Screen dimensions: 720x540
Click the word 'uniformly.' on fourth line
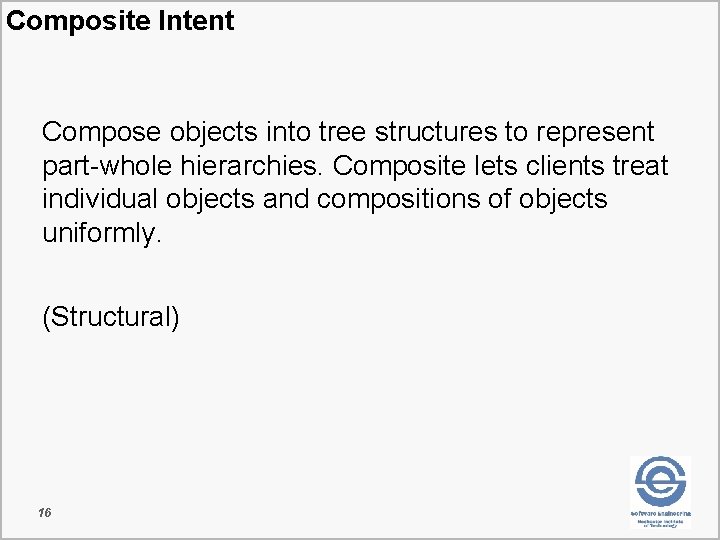point(102,234)
